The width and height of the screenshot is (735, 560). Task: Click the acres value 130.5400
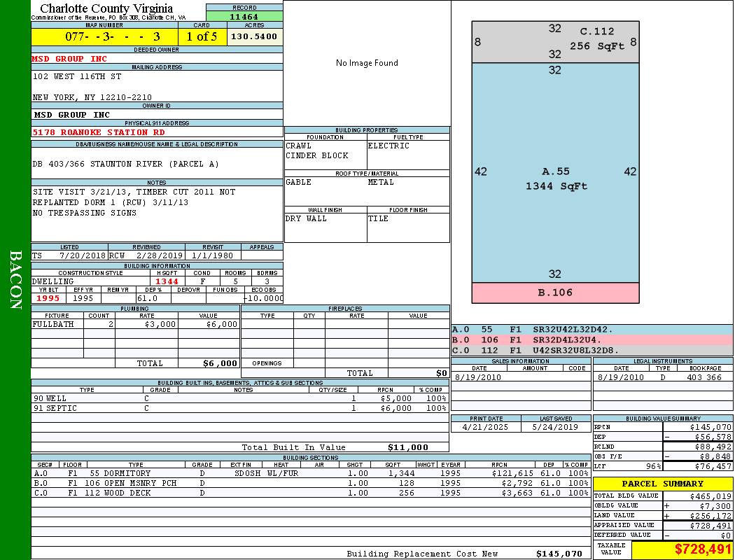coord(254,36)
